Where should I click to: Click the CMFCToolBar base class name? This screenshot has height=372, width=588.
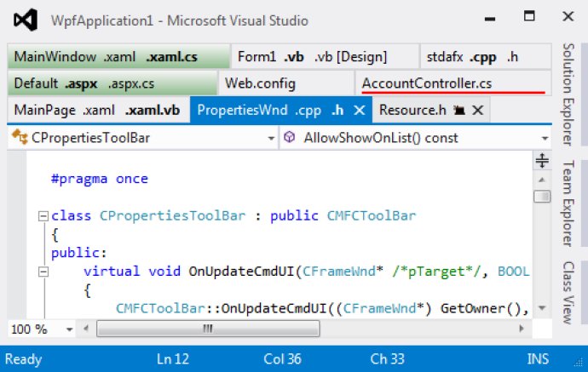372,215
